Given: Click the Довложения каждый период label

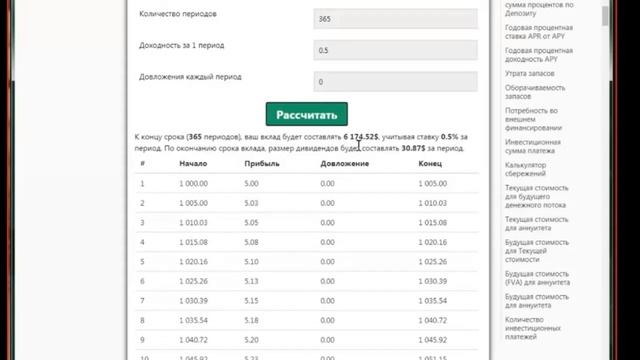Looking at the screenshot, I should tap(190, 77).
